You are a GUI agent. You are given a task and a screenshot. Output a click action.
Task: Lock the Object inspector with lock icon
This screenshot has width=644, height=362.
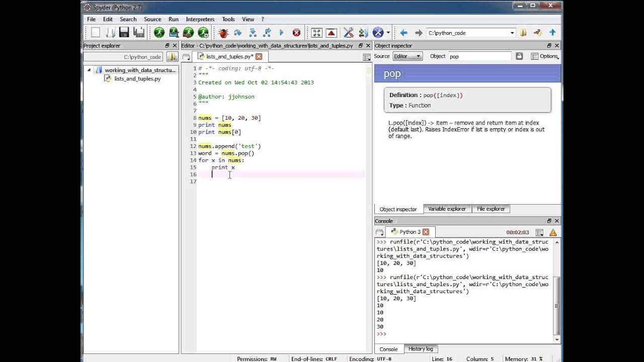pyautogui.click(x=519, y=56)
